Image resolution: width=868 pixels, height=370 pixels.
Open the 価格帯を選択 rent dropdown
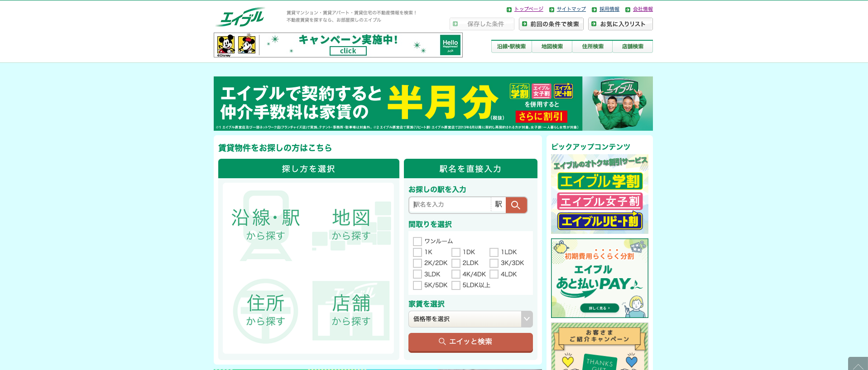click(x=470, y=319)
